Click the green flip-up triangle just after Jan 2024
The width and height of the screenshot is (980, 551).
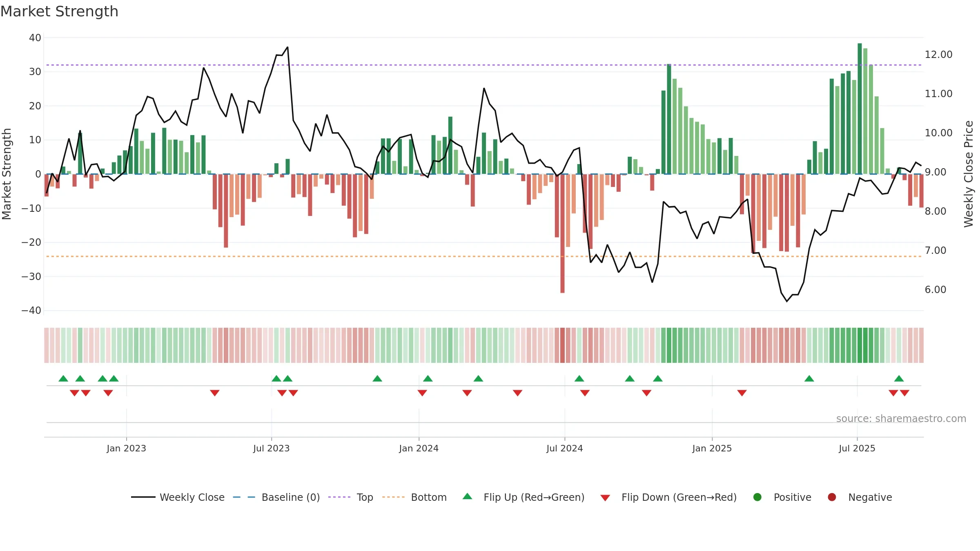tap(428, 378)
